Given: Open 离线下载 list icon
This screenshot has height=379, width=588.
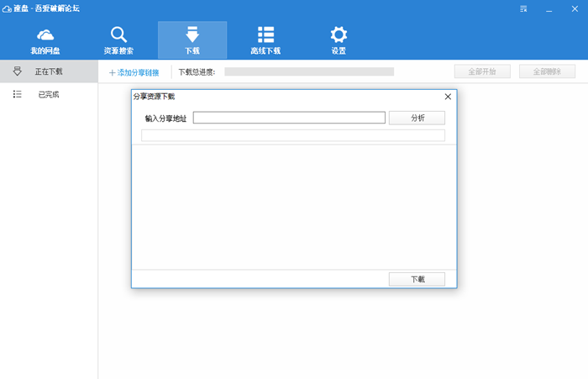Looking at the screenshot, I should point(265,35).
